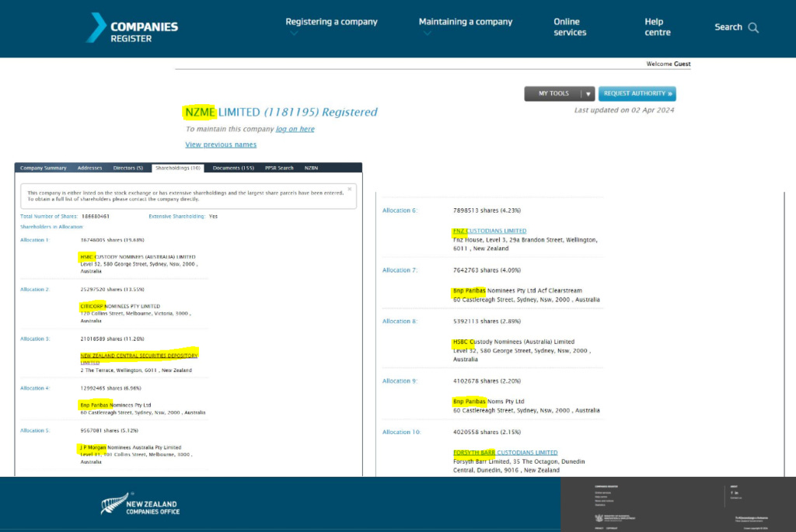Click '4020558 shares (2.15%)' value

(x=487, y=432)
